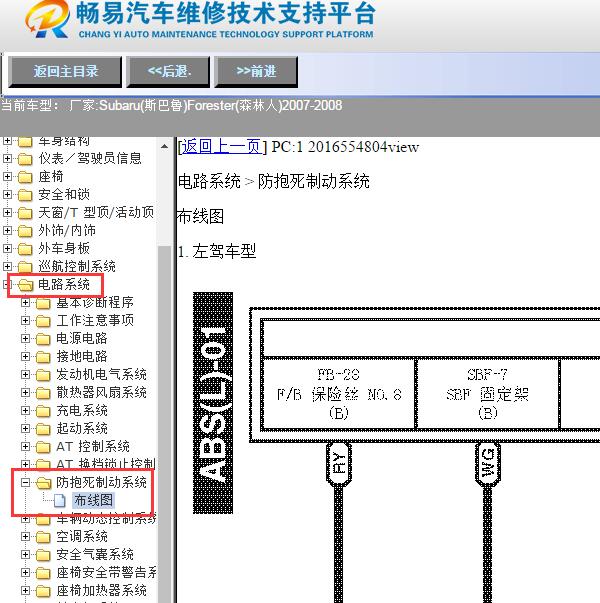
Task: Click the 基本诊断程序 folder icon
Action: pyautogui.click(x=43, y=303)
